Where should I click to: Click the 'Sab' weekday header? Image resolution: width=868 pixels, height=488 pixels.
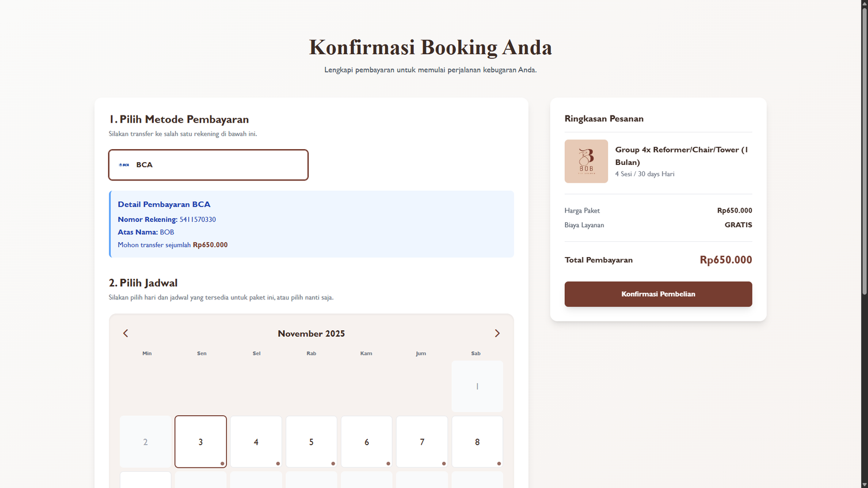476,354
